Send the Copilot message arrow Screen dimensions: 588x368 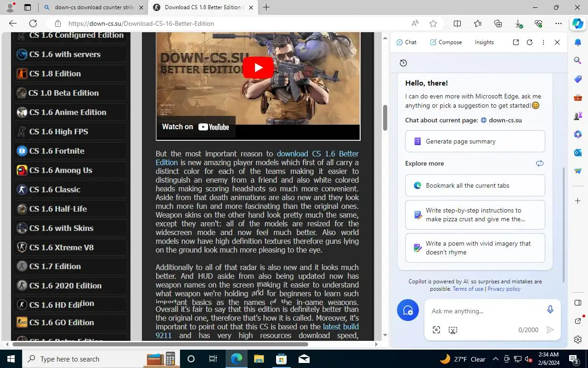pyautogui.click(x=550, y=330)
